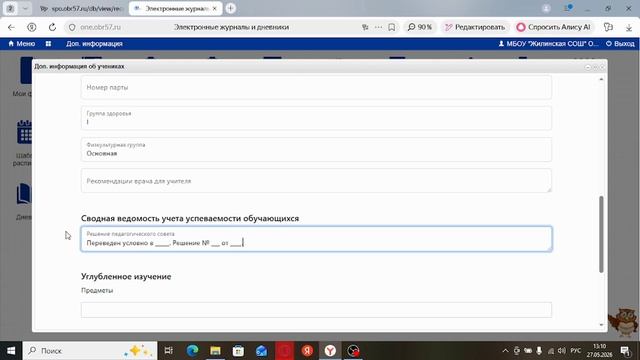Go back with the browser back arrow
Image resolution: width=640 pixels, height=360 pixels.
click(11, 27)
